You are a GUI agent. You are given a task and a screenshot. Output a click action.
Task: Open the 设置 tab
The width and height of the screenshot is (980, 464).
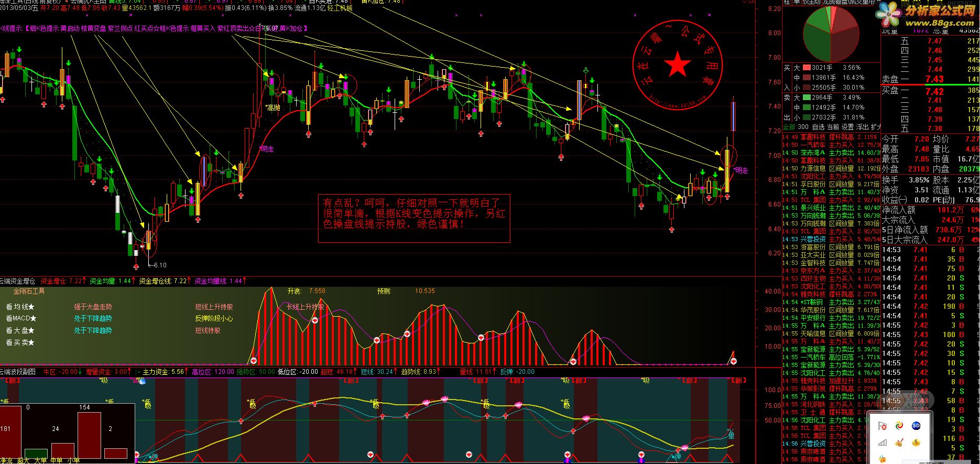pos(847,127)
